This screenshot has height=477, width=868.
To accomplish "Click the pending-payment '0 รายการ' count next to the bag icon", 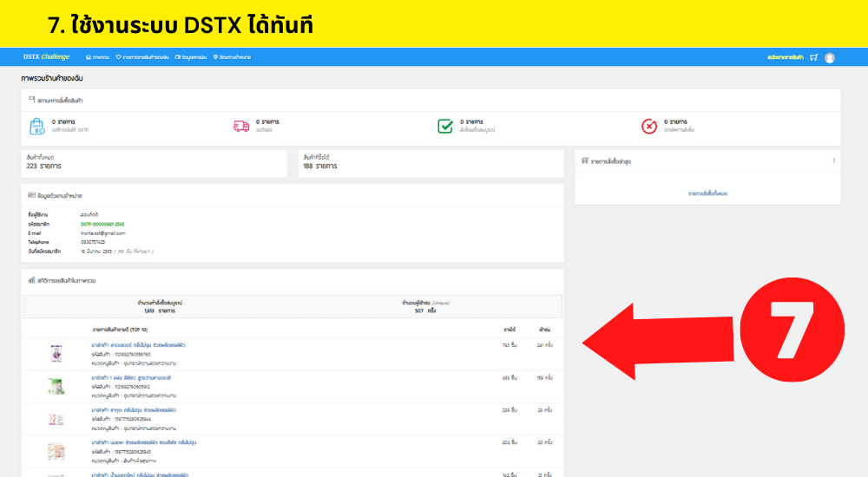I will (x=63, y=121).
